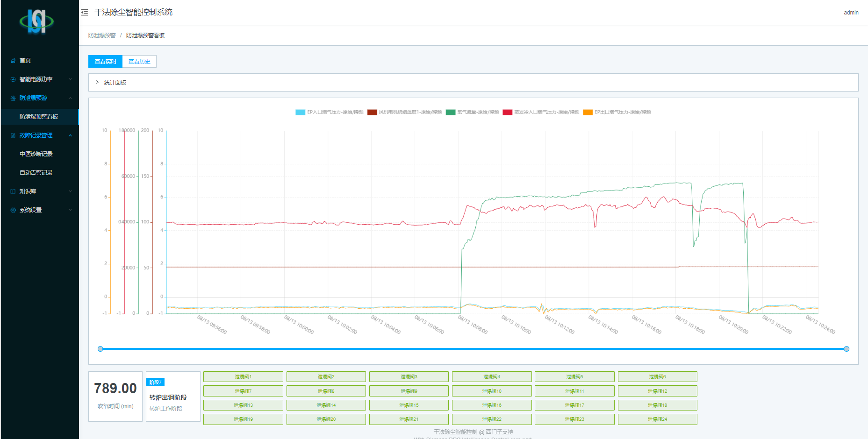The image size is (868, 439).
Task: Click the 防泄爆预警看板 breadcrumb text
Action: [145, 35]
